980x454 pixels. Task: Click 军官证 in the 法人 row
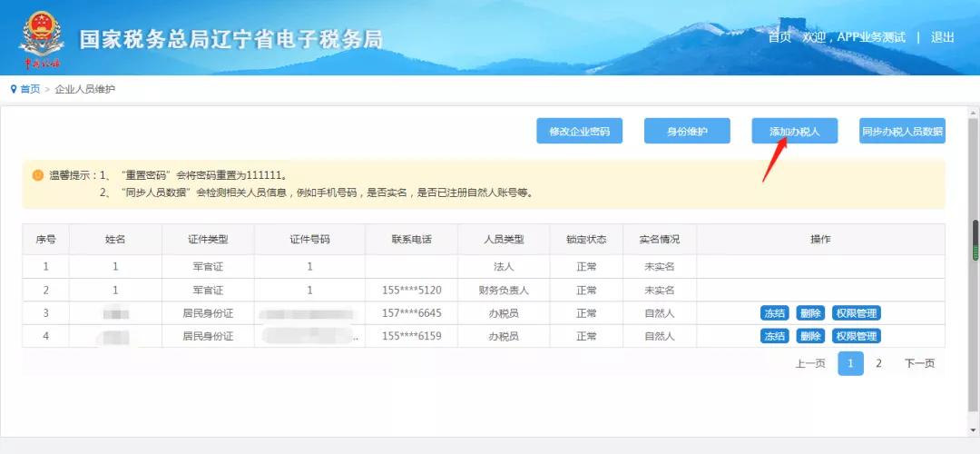click(208, 266)
